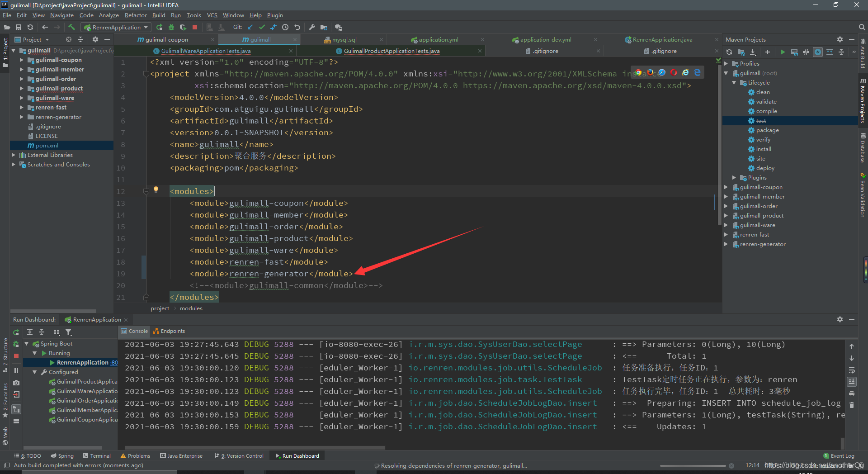Open the Event Log
The width and height of the screenshot is (868, 474).
click(x=839, y=456)
